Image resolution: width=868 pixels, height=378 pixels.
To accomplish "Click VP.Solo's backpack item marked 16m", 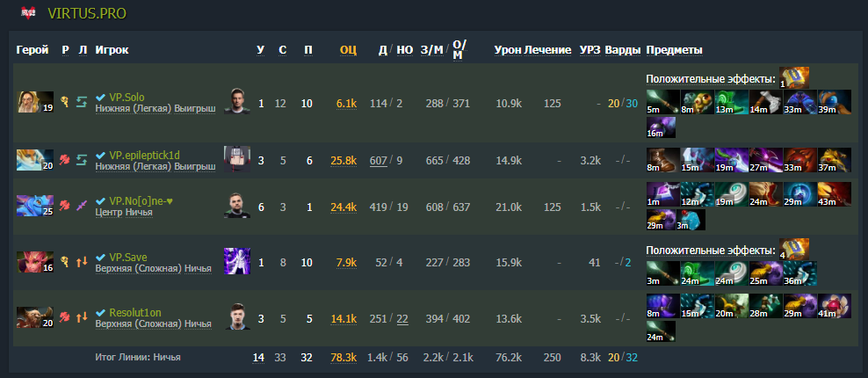I will tap(661, 127).
